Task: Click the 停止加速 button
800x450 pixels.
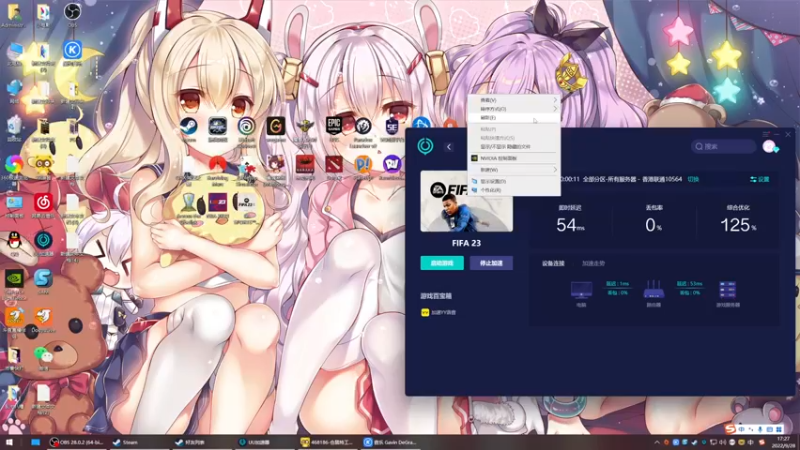Action: (491, 263)
